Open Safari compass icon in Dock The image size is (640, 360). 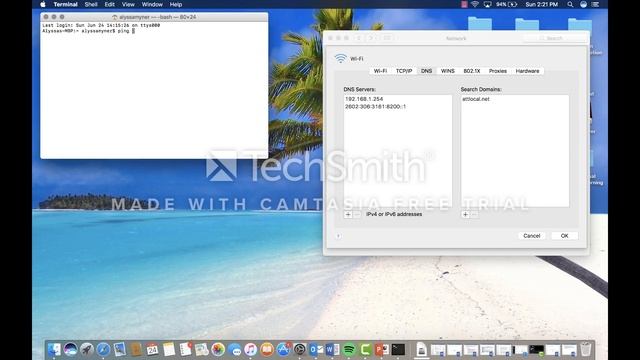(103, 350)
